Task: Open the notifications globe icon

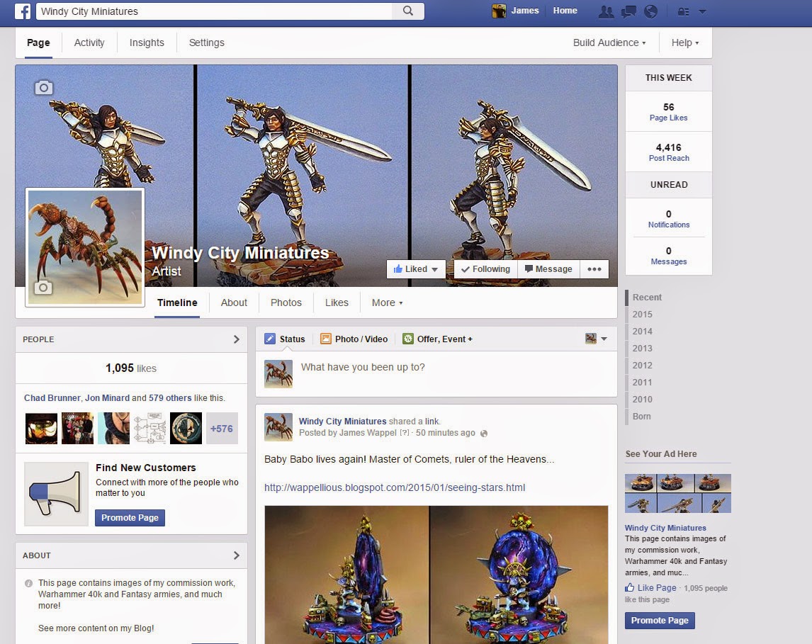Action: coord(651,11)
